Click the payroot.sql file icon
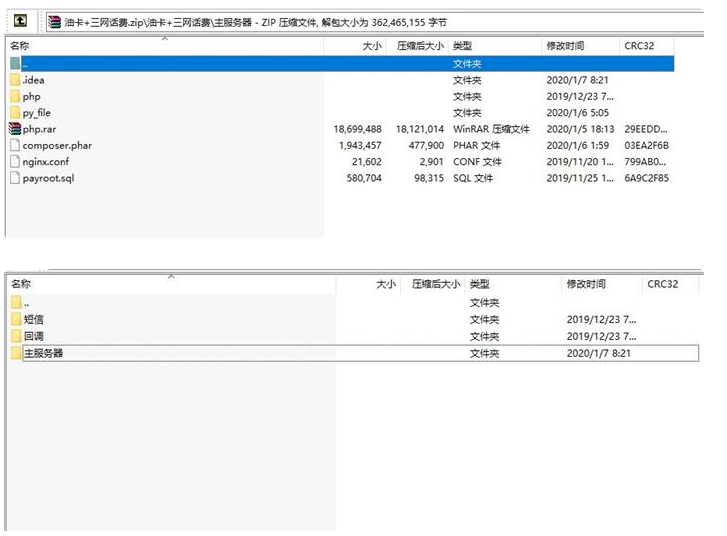This screenshot has width=727, height=536. pos(15,178)
